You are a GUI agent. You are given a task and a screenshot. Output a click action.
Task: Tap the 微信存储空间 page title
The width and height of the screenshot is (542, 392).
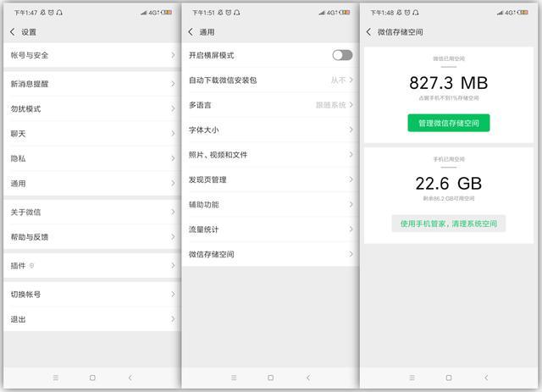click(401, 32)
